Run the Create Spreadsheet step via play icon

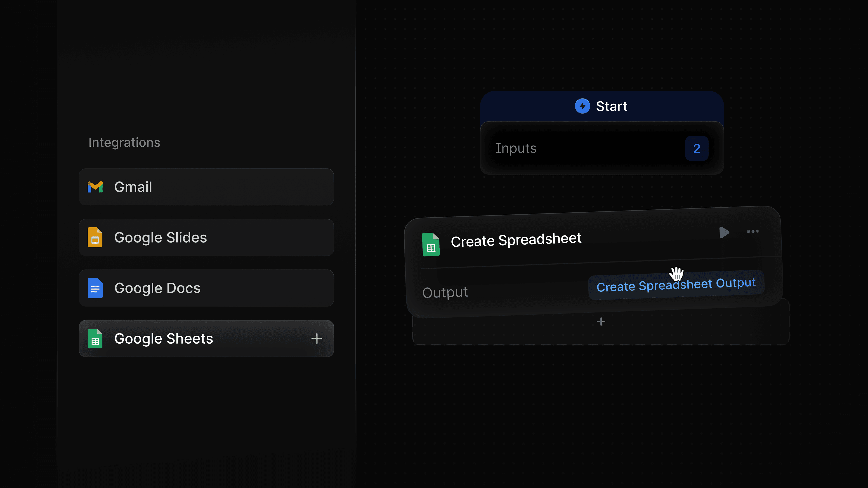coord(724,232)
